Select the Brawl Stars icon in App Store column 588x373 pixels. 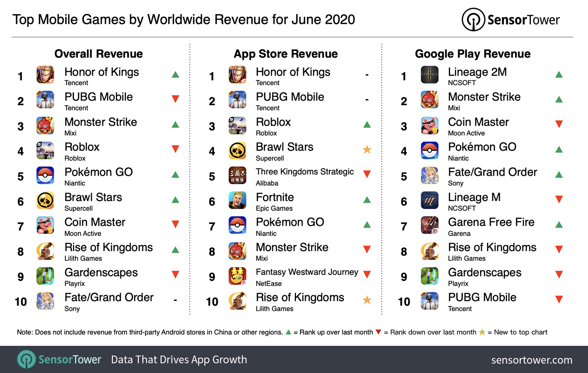(237, 151)
